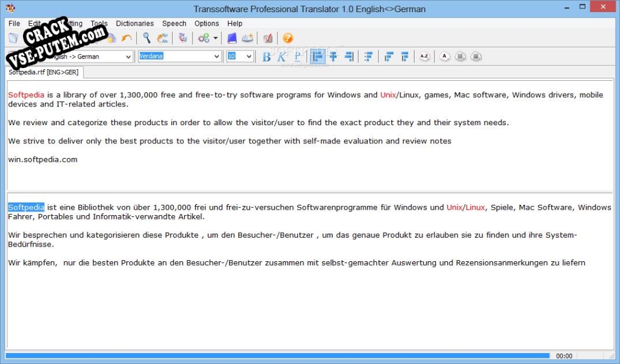Select the gears translation settings icon
This screenshot has width=620, height=364.
tap(203, 38)
